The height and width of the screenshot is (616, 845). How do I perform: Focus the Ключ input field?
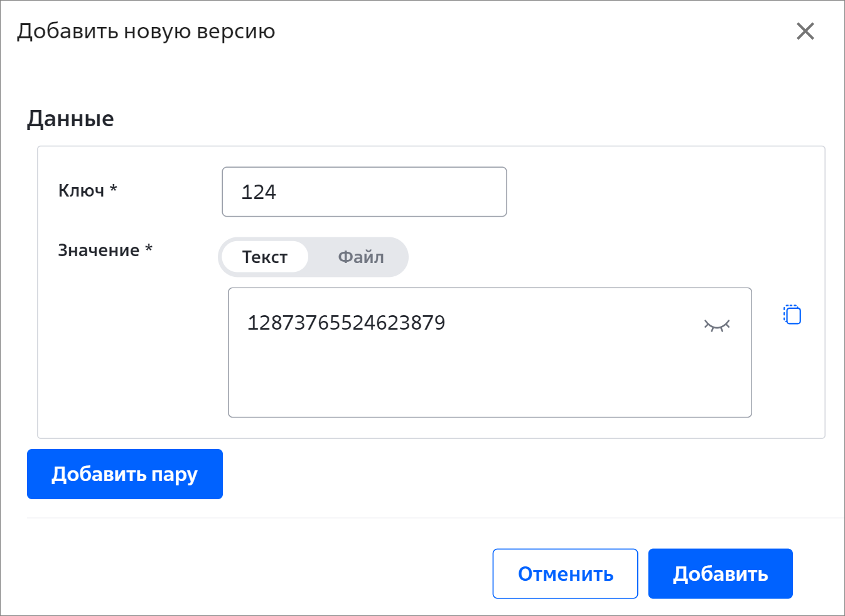tap(364, 192)
